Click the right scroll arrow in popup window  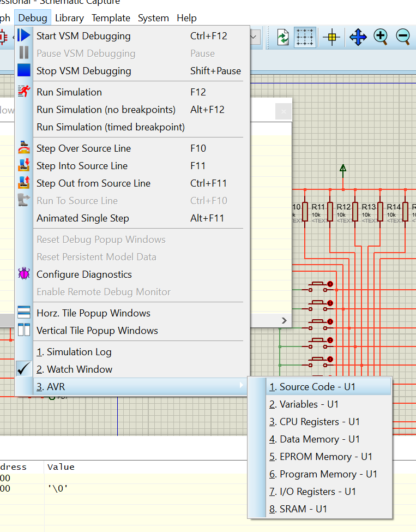tap(284, 321)
